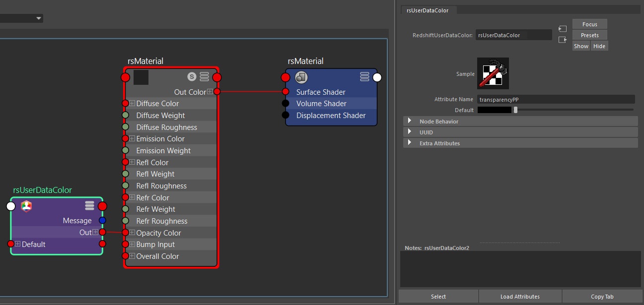
Task: Click the Default output port on rsUserDataColor
Action: (102, 244)
